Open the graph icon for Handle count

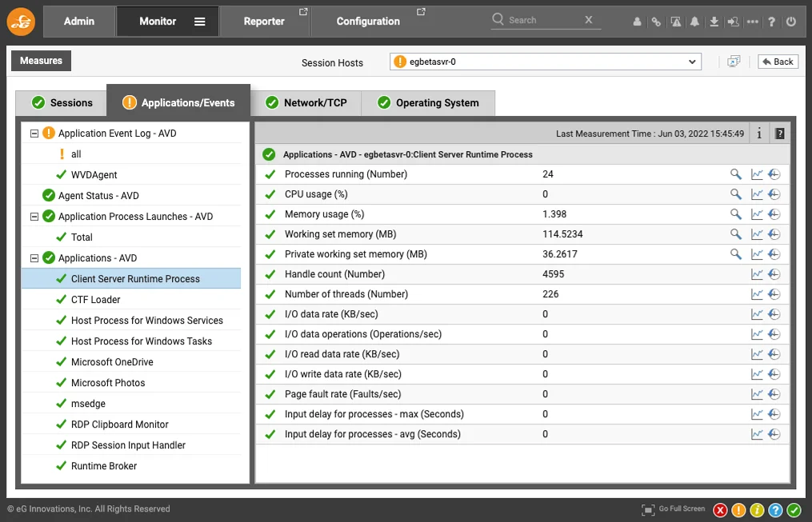click(757, 273)
